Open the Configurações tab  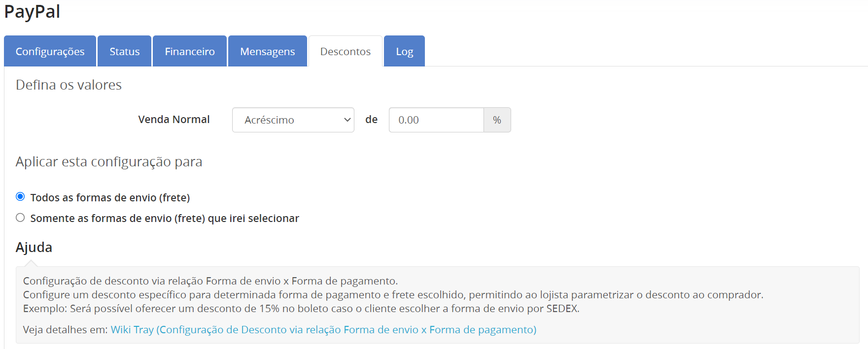point(50,51)
